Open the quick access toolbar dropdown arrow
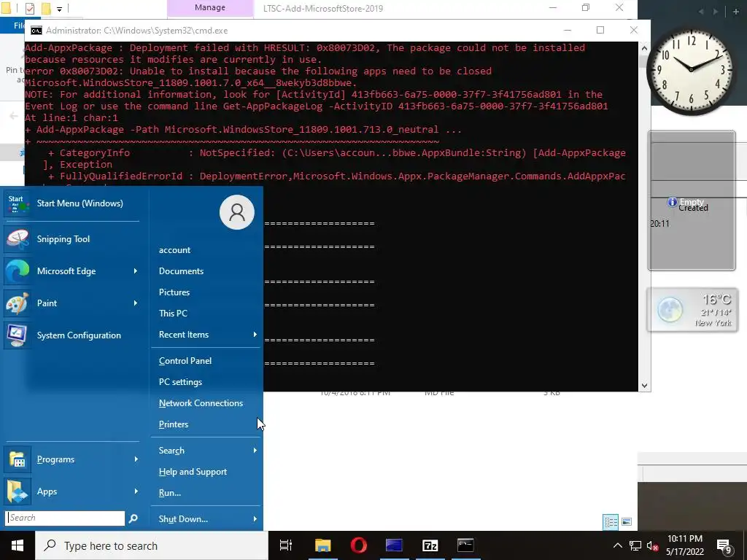The height and width of the screenshot is (560, 747). (60, 9)
